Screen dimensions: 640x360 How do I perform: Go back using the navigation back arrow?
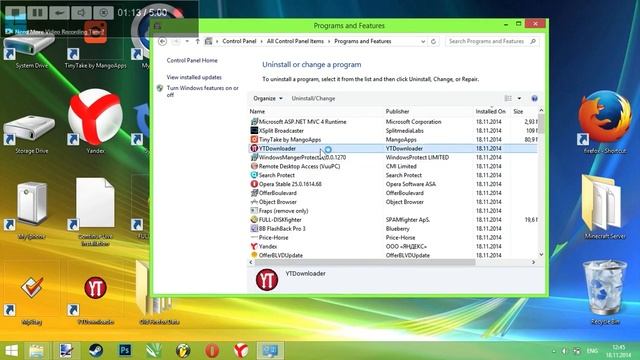point(162,42)
